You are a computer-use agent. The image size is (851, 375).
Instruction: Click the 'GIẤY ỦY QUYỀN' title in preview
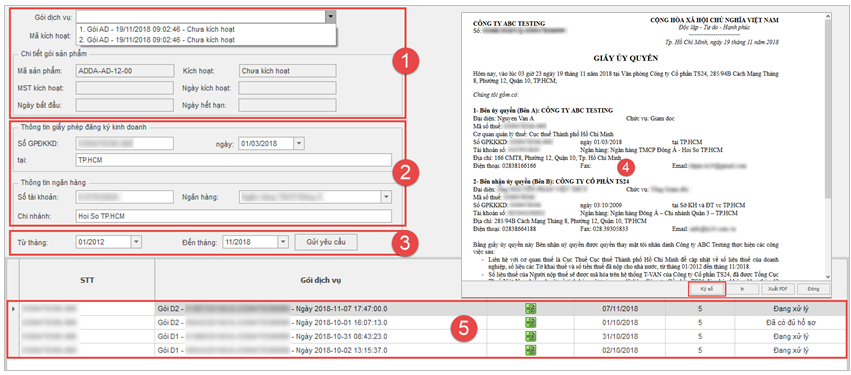[626, 58]
